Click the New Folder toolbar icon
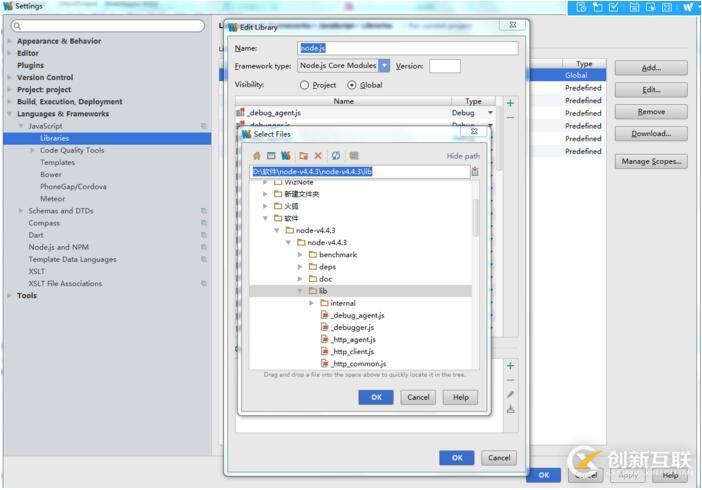Screen dimensions: 702x490 click(x=303, y=156)
